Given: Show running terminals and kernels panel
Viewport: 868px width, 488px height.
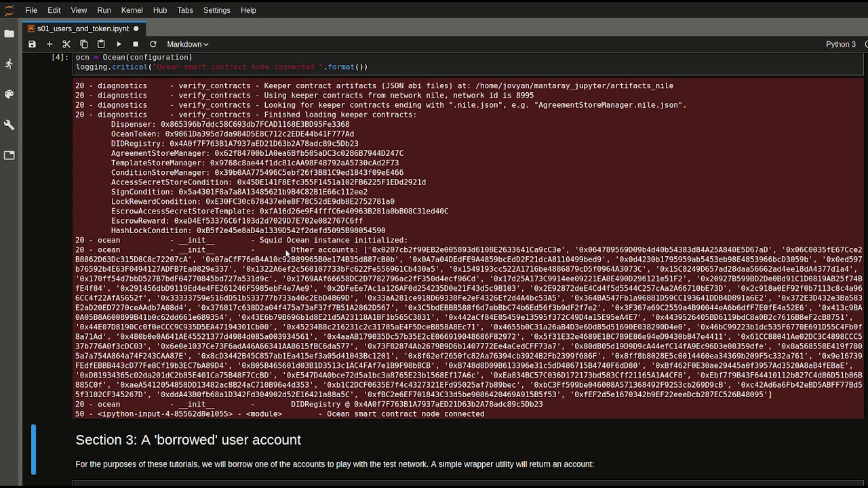Looking at the screenshot, I should (9, 64).
